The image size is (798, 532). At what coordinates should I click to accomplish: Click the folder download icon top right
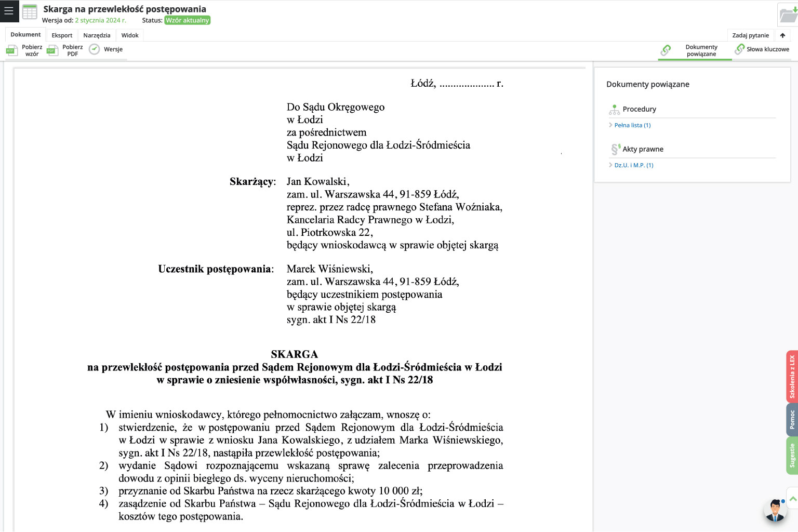(788, 15)
